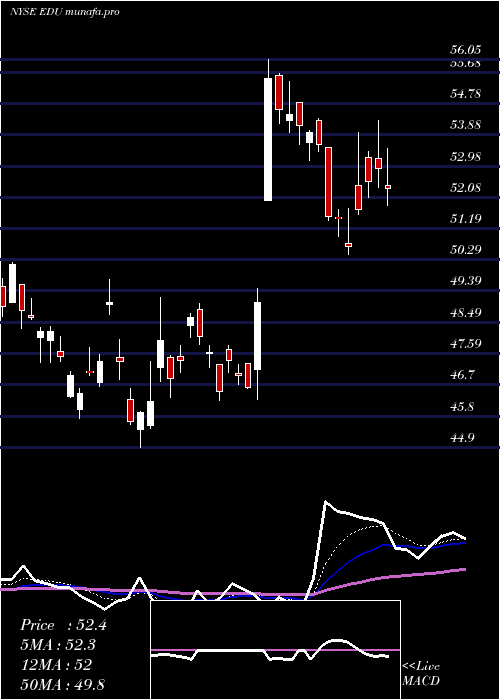Click the NYSE EDU munafa.pro title text
This screenshot has width=500, height=700.
pos(65,12)
